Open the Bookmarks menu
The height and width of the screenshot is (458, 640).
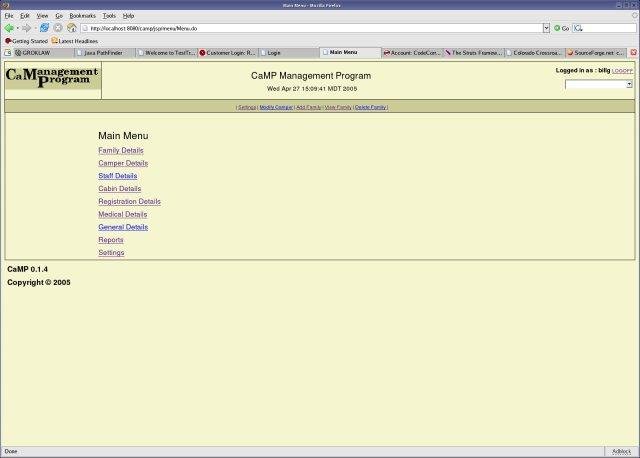pyautogui.click(x=82, y=16)
